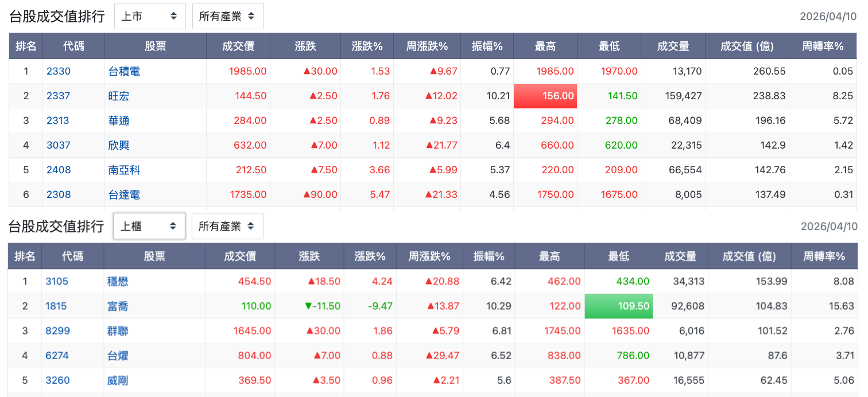Sort upper table by 周轉率% header

[823, 46]
